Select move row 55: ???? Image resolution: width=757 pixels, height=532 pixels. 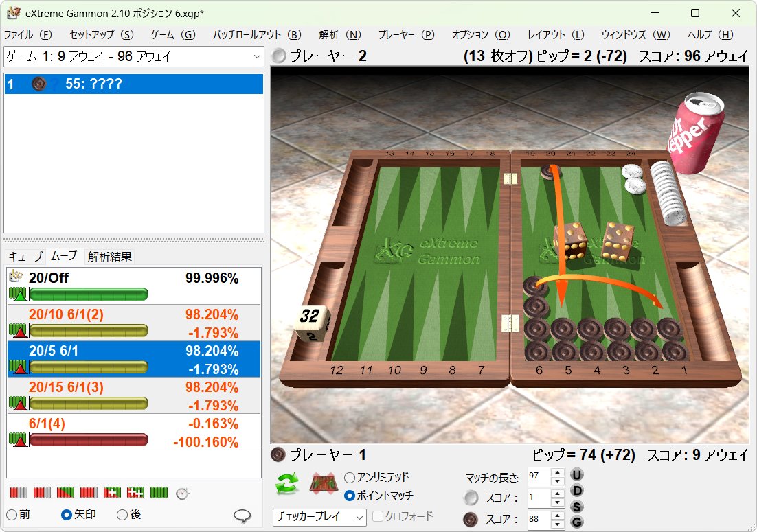click(134, 84)
